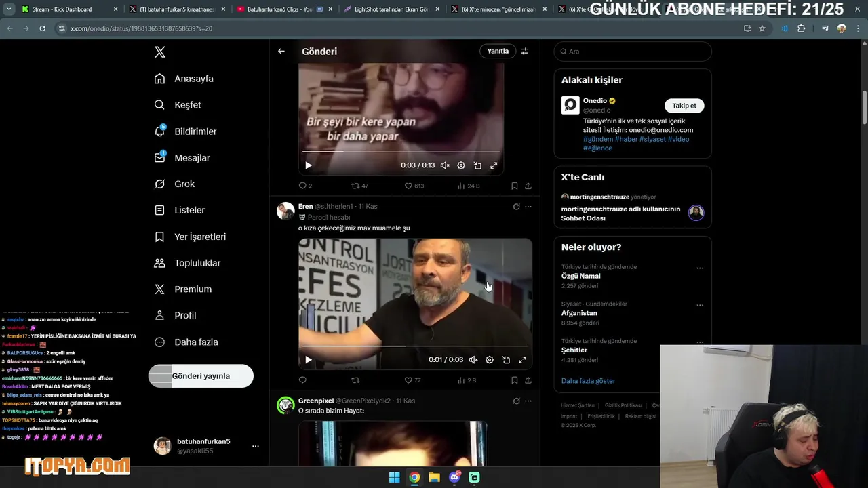Viewport: 868px width, 488px height.
Task: Open batuhanfurkan5 account options menu
Action: 256,446
